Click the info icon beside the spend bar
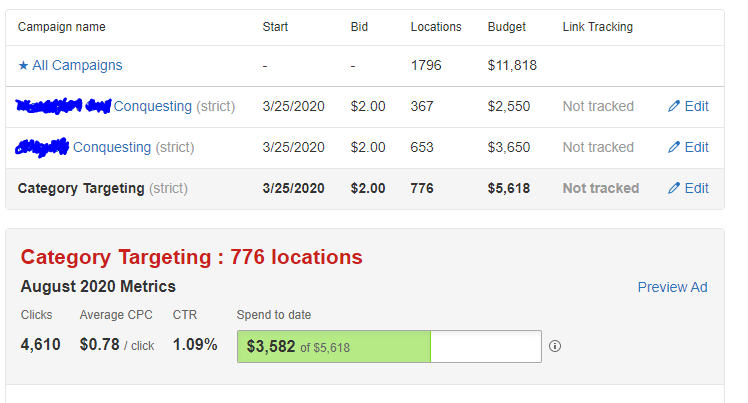This screenshot has width=748, height=403. pyautogui.click(x=555, y=346)
